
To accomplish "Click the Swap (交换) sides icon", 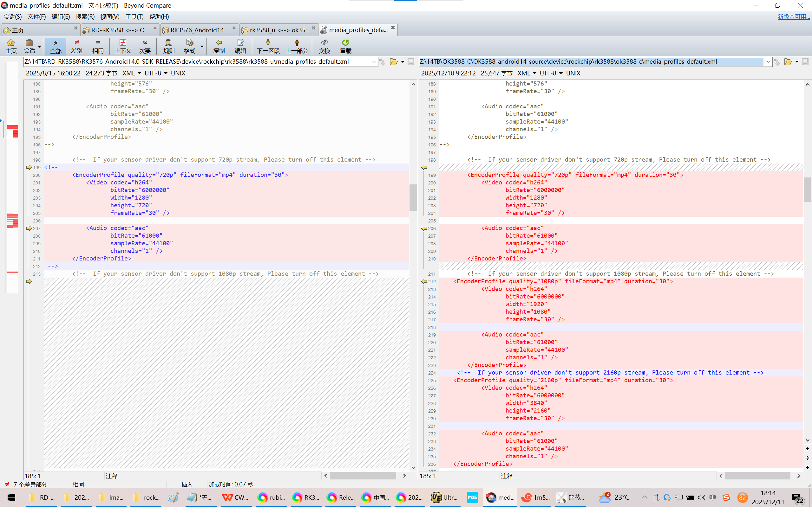I will pos(324,42).
